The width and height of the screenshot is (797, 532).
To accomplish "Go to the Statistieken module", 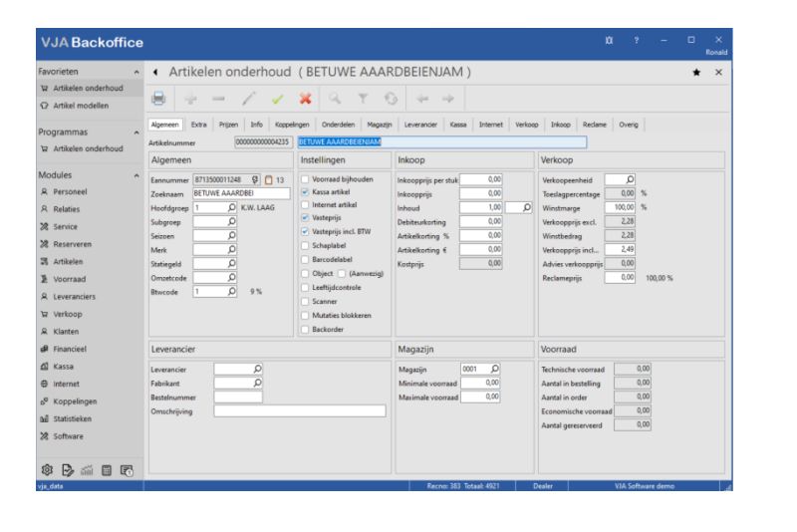I will pyautogui.click(x=73, y=418).
